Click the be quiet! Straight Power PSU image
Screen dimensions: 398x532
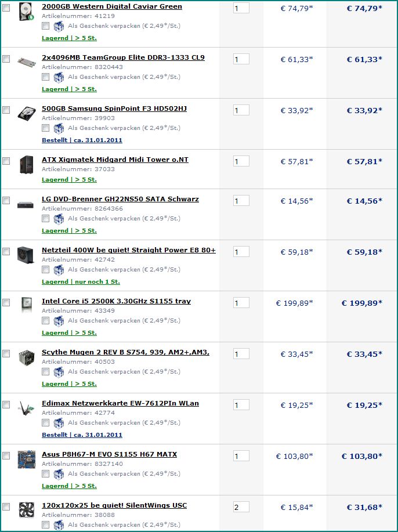coord(27,256)
